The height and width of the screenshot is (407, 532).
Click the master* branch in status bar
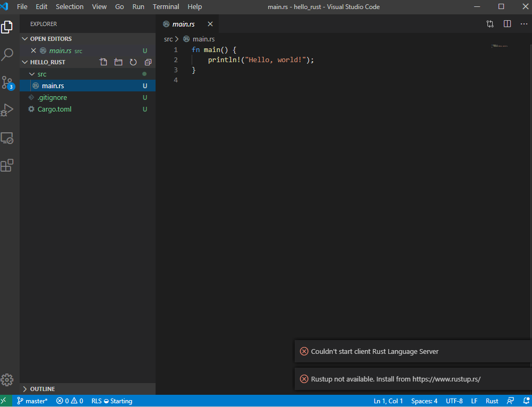coord(32,401)
